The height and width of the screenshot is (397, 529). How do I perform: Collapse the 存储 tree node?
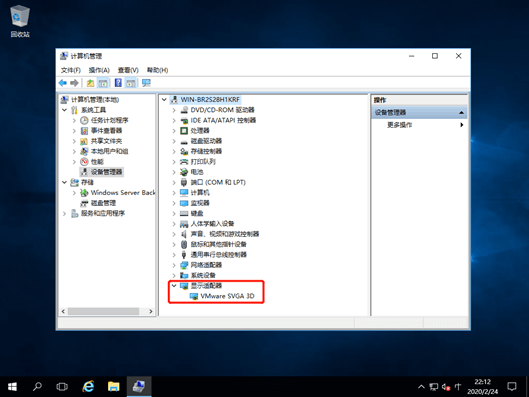(x=64, y=182)
